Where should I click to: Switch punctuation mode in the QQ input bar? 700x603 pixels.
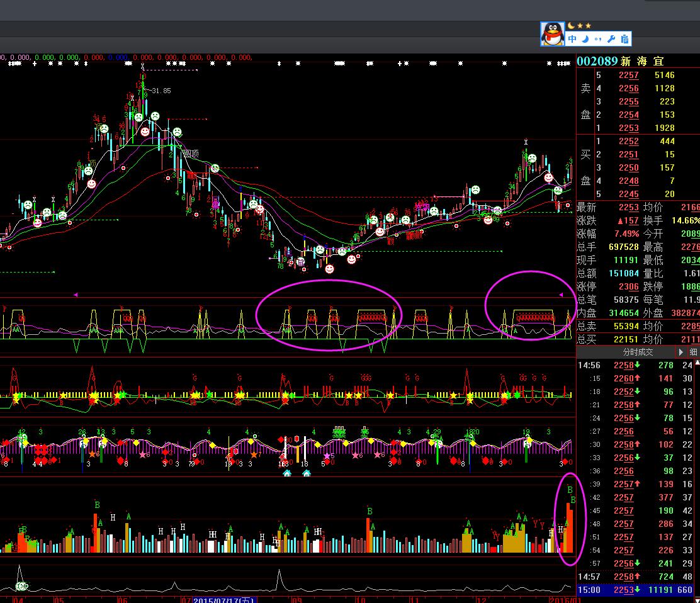(x=598, y=39)
